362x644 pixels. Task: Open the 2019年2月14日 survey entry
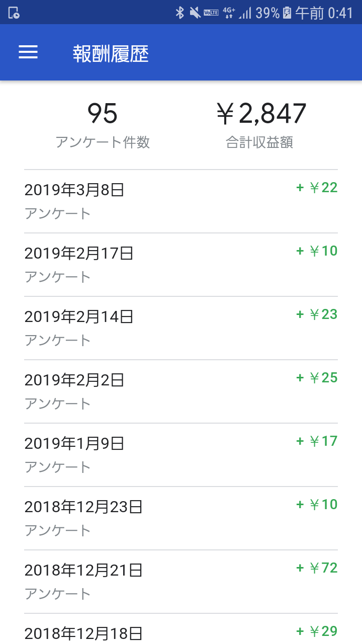[181, 328]
